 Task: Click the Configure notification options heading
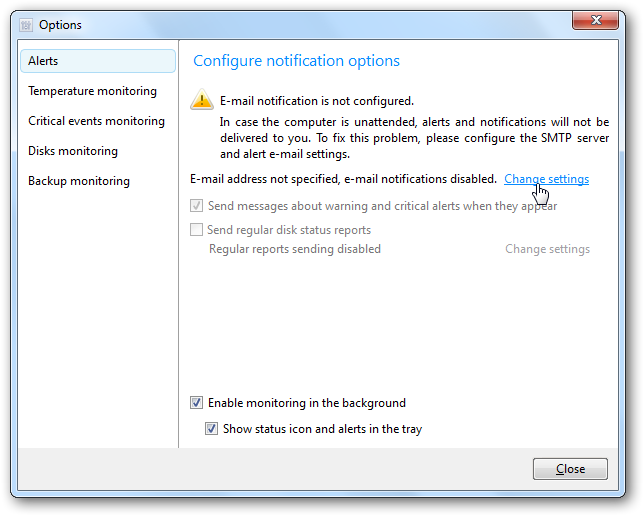point(296,61)
